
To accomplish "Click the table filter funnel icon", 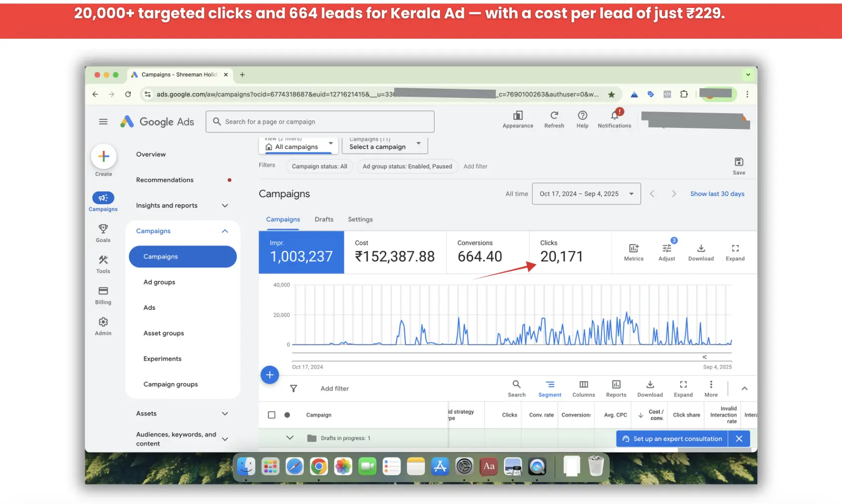I will pyautogui.click(x=293, y=388).
